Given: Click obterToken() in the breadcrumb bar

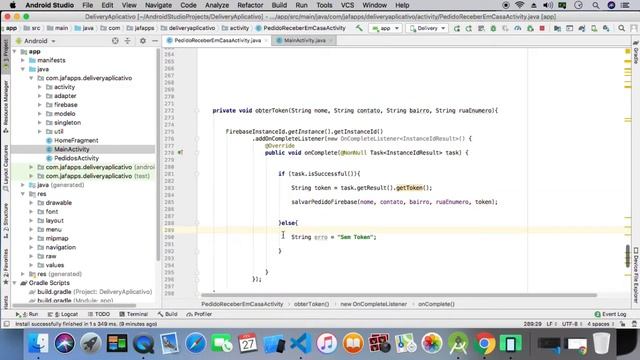Looking at the screenshot, I should coord(311,304).
